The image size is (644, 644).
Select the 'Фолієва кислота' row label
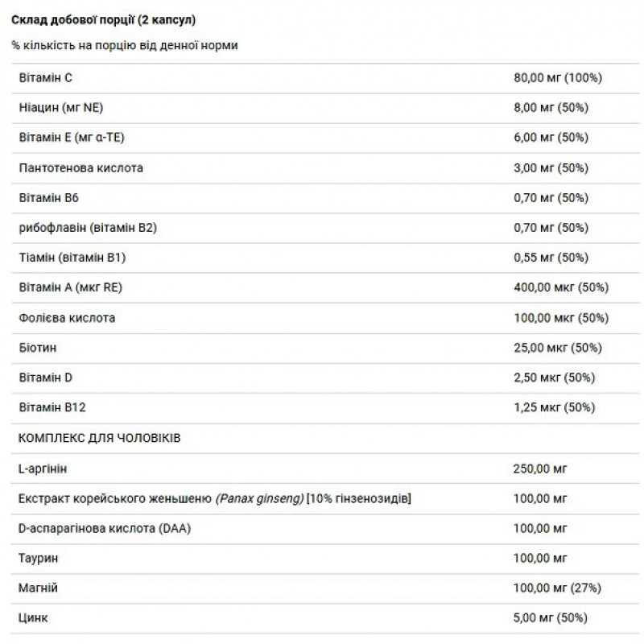67,317
